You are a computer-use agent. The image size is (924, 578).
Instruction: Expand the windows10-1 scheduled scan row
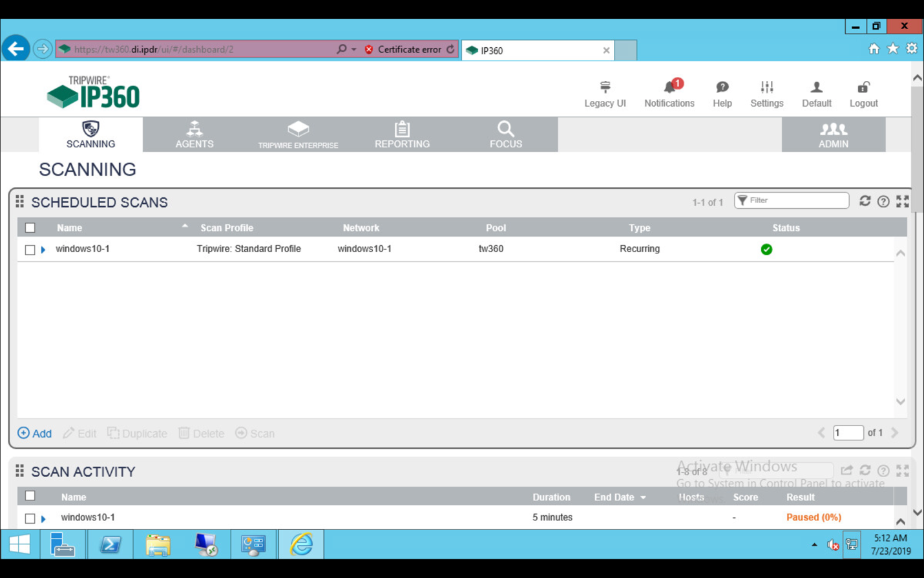pyautogui.click(x=43, y=250)
